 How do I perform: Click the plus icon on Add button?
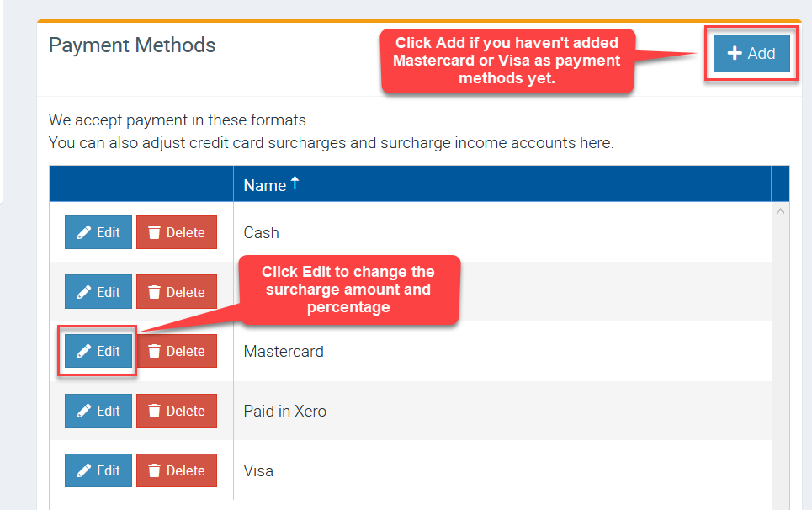pos(735,54)
